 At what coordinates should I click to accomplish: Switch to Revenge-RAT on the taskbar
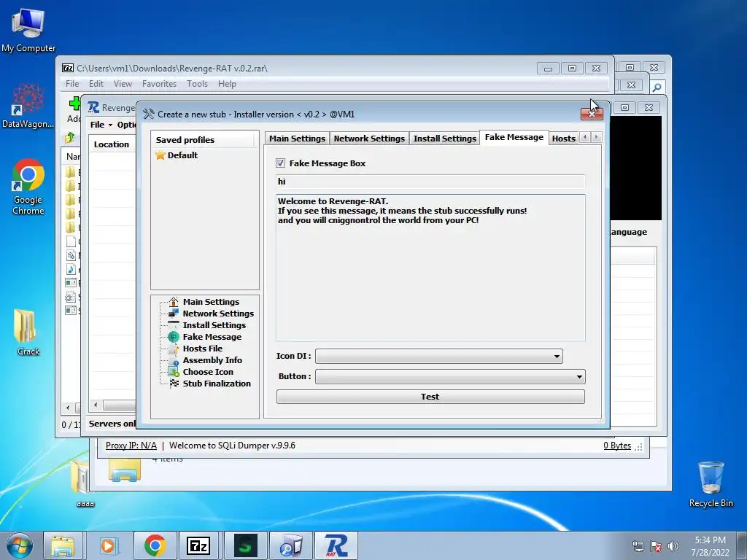click(336, 545)
